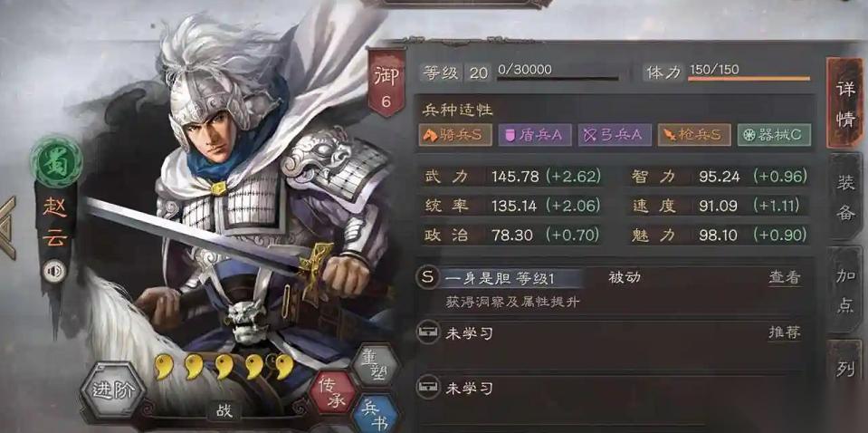Switch to the 装备 tab
The width and height of the screenshot is (868, 433).
tap(844, 197)
